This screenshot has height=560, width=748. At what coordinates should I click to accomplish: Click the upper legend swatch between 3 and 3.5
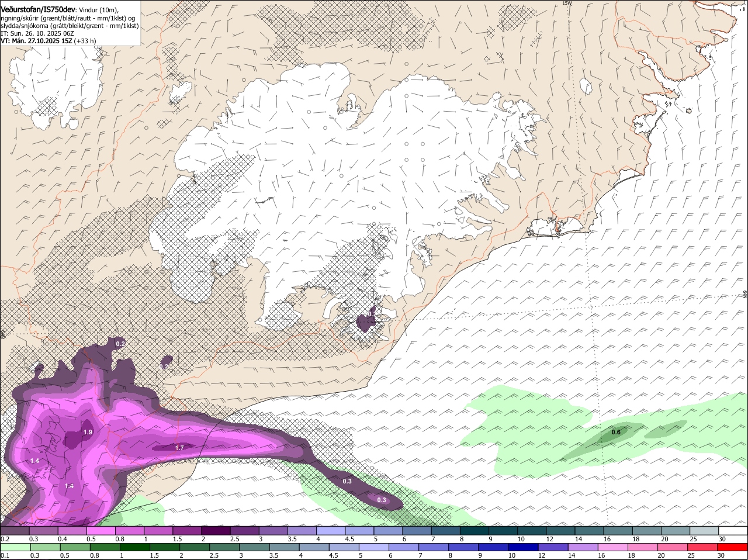[x=273, y=530]
